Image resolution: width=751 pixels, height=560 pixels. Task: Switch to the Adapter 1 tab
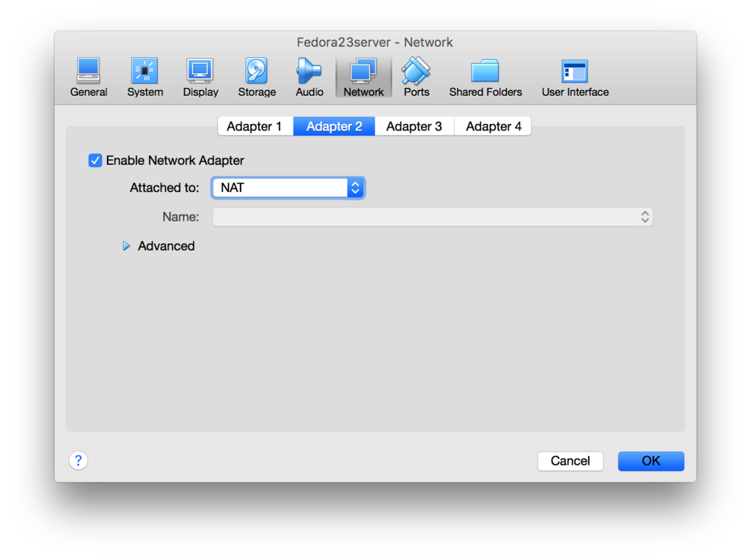click(254, 126)
